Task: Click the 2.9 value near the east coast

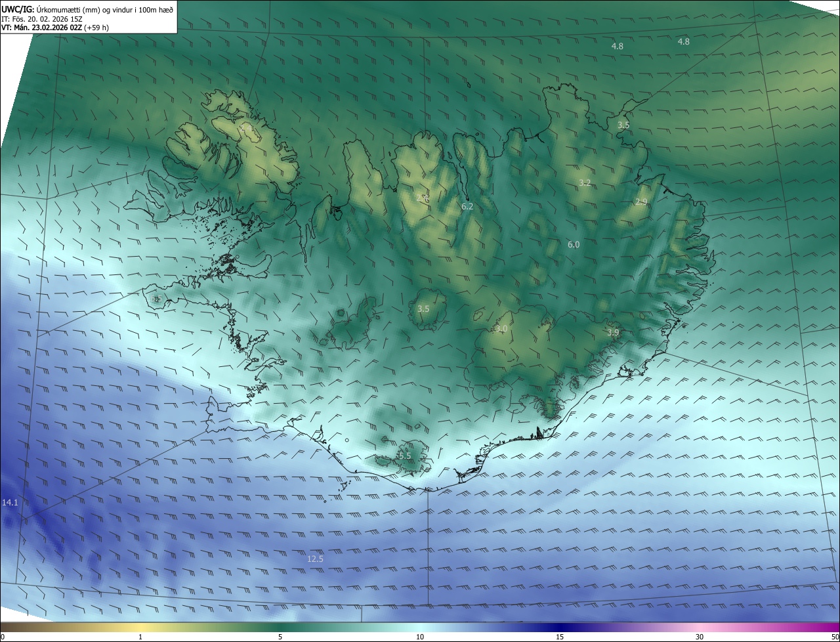Action: (641, 202)
